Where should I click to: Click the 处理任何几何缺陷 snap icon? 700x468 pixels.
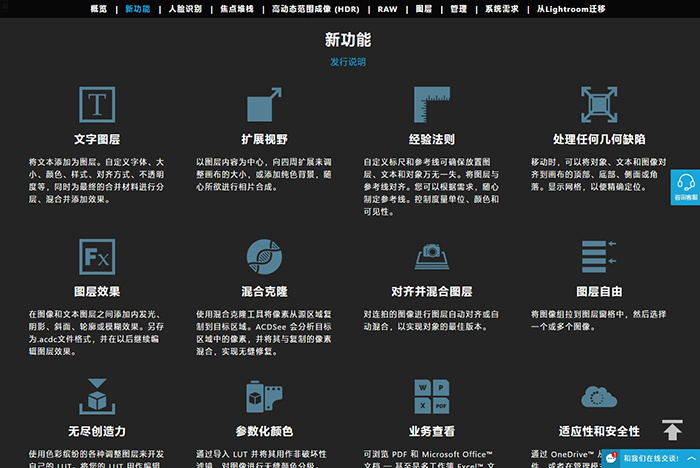599,104
